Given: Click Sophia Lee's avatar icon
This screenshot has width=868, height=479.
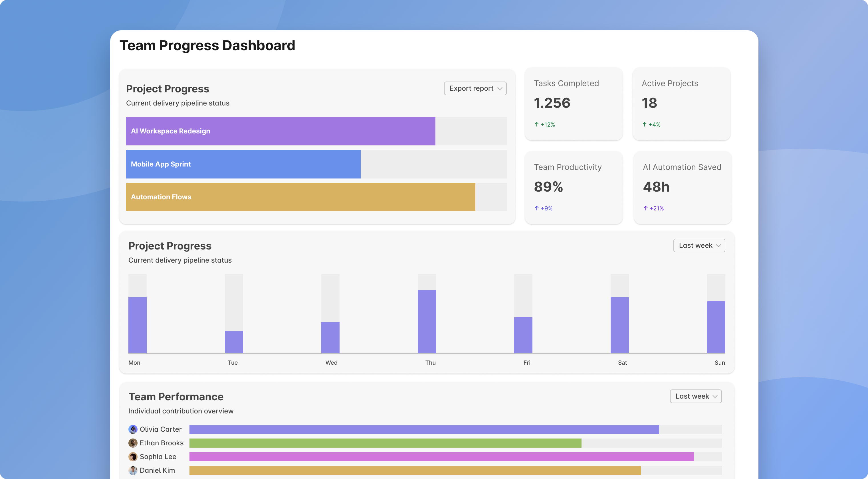Looking at the screenshot, I should click(x=133, y=457).
